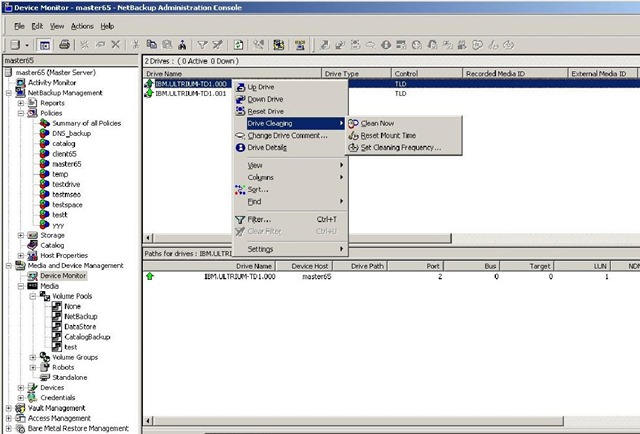Select Credentials in the tree
640x434 pixels.
tap(58, 398)
